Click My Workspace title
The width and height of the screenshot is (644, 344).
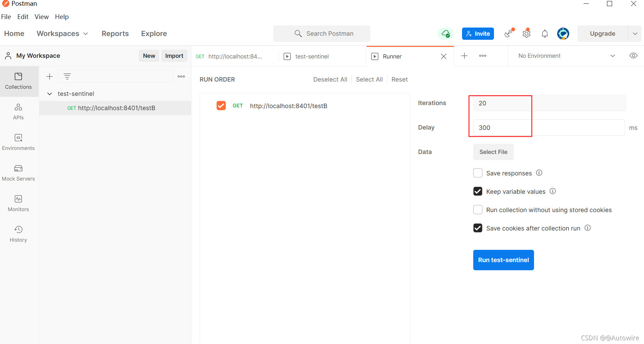[38, 56]
